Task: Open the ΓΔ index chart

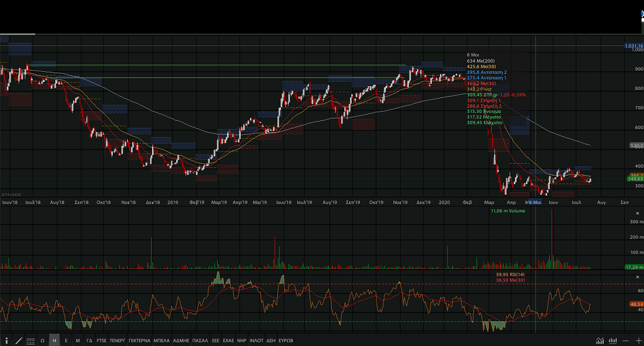Action: [x=89, y=340]
